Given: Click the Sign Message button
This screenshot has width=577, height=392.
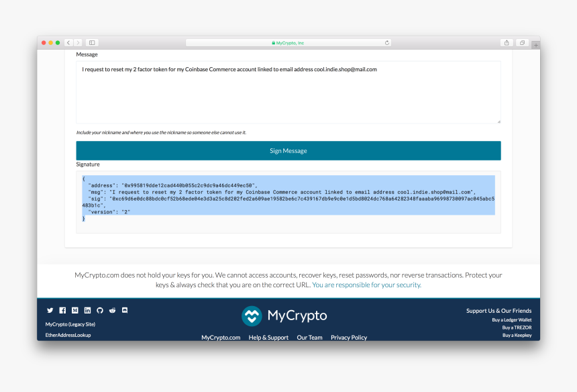Looking at the screenshot, I should (x=288, y=150).
